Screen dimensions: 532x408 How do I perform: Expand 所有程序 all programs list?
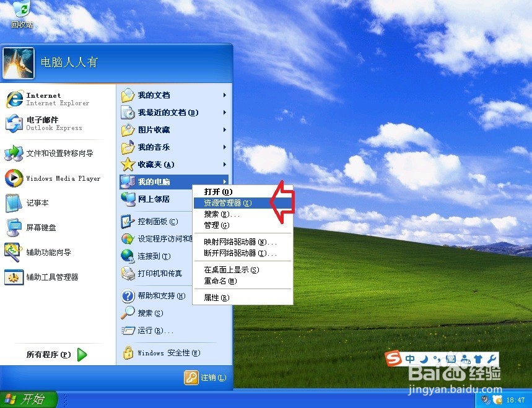(x=57, y=355)
